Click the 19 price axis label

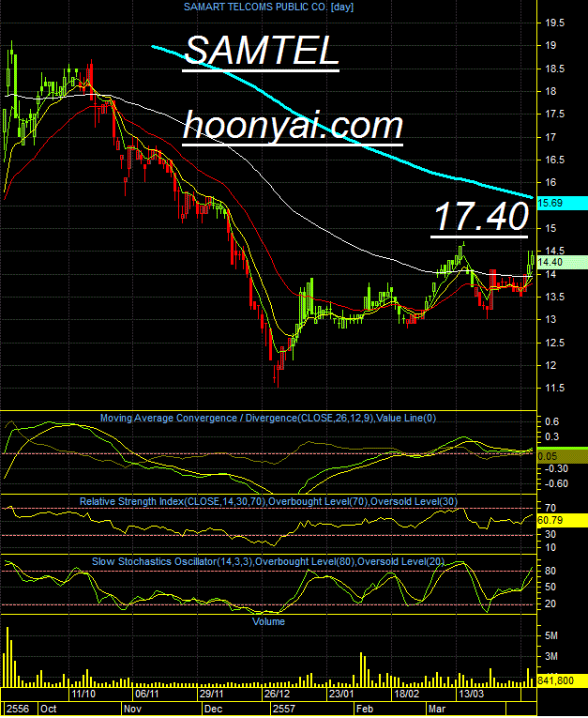[550, 45]
